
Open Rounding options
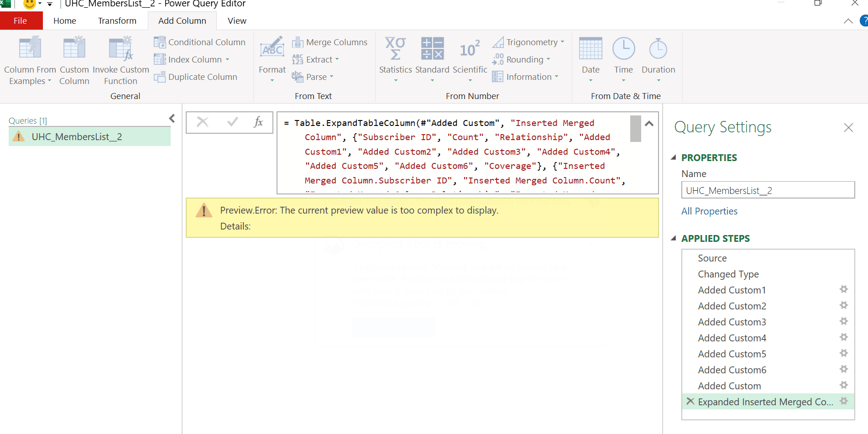pyautogui.click(x=521, y=59)
